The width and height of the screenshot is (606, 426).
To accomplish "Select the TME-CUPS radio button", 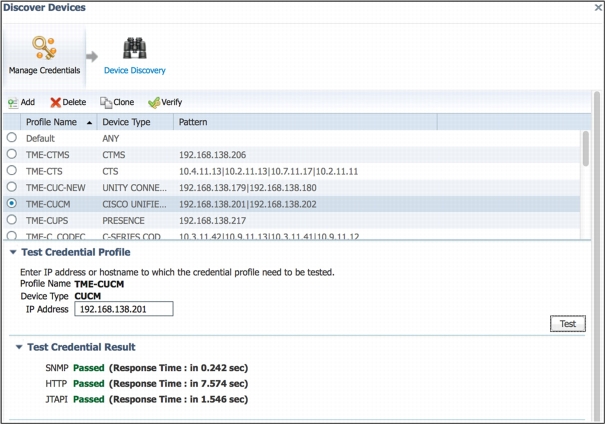I will (12, 220).
